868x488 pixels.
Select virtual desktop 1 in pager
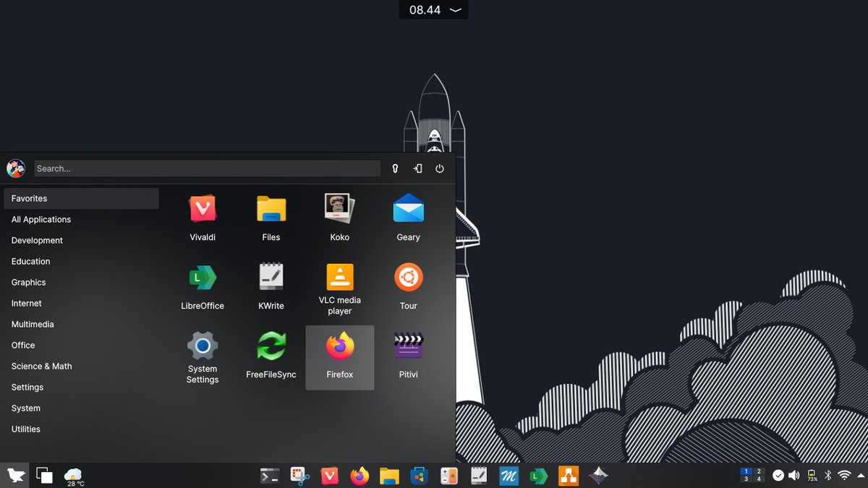click(746, 471)
